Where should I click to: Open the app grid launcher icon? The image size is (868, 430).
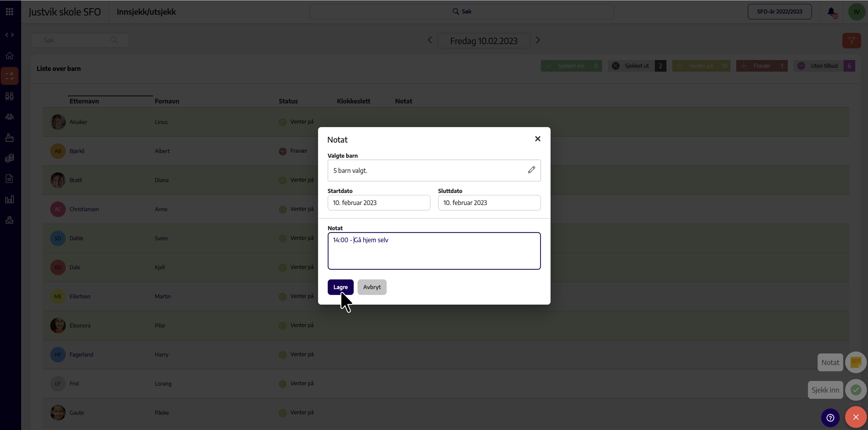tap(10, 12)
